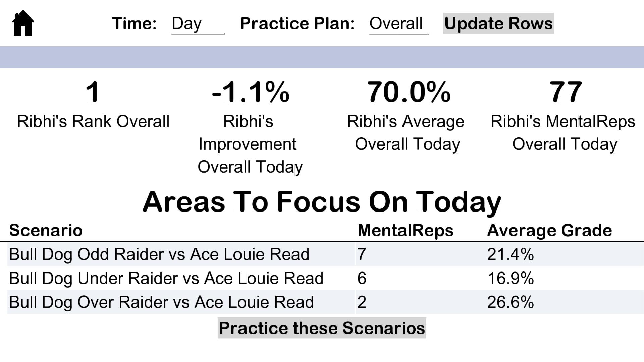Click the 21.4% average grade cell

[x=510, y=254]
